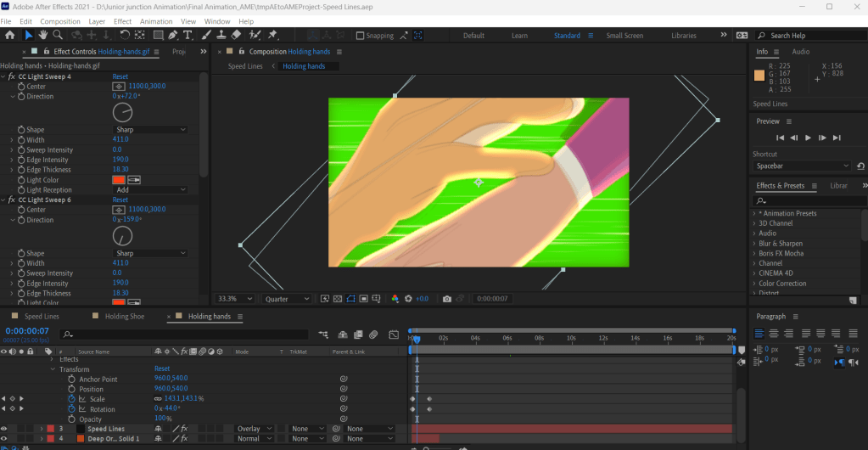Image resolution: width=868 pixels, height=450 pixels.
Task: Click the Rotation tool icon
Action: (x=125, y=36)
